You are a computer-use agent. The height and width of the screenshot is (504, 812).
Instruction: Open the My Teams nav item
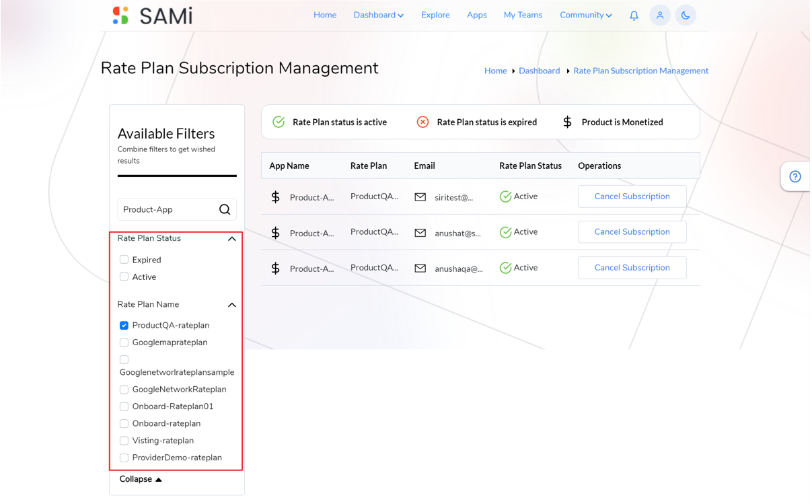pos(523,15)
